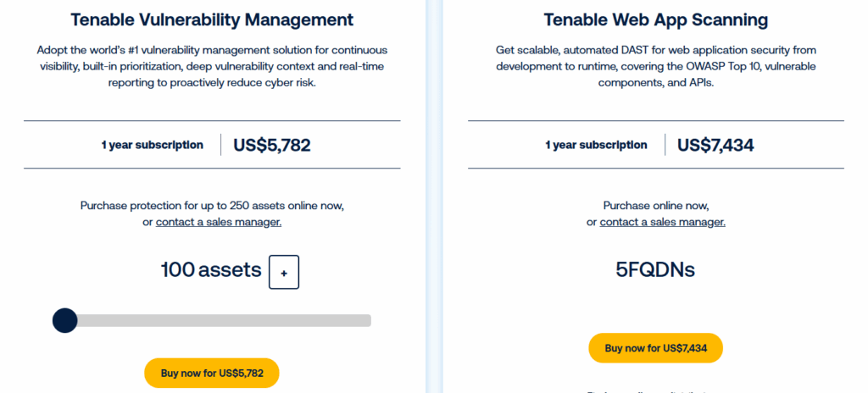Click the Tenable Web App Scanning heading
Viewport: 868px width, 393px height.
click(655, 19)
